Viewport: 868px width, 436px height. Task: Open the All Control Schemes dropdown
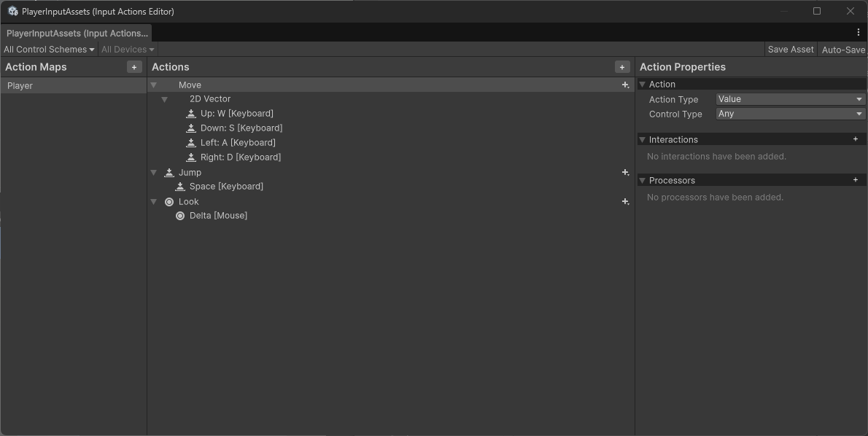[49, 50]
